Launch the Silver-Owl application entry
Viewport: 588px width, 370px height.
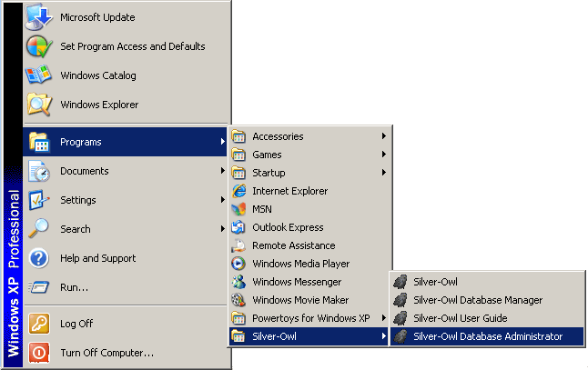[487, 282]
